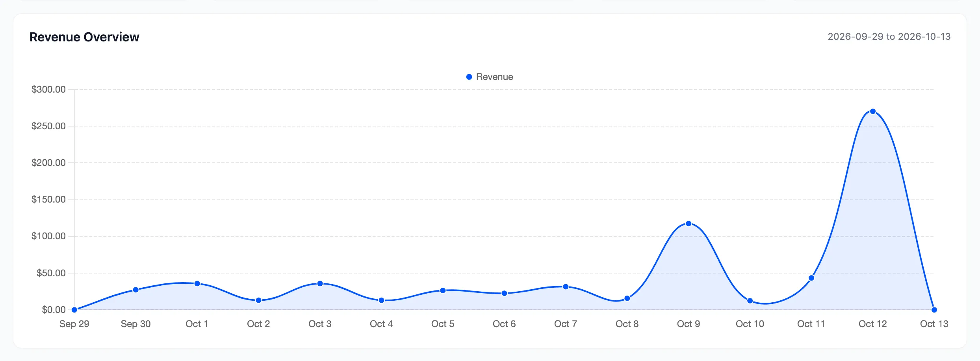Click the Oct 3 data point
Viewport: 980px width, 361px height.
[x=320, y=283]
